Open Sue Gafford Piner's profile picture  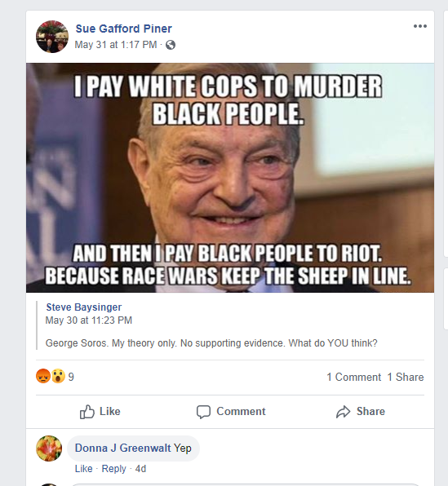tap(52, 37)
